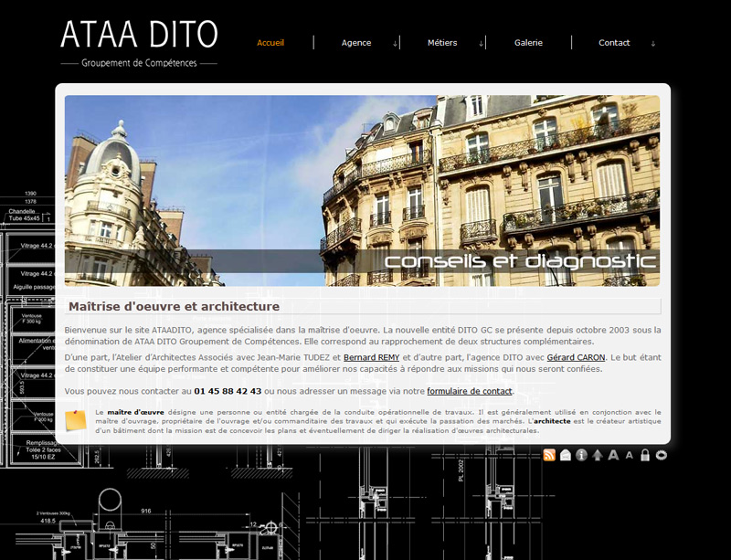Follow the Gérard CARON link
The image size is (731, 560).
tap(576, 357)
